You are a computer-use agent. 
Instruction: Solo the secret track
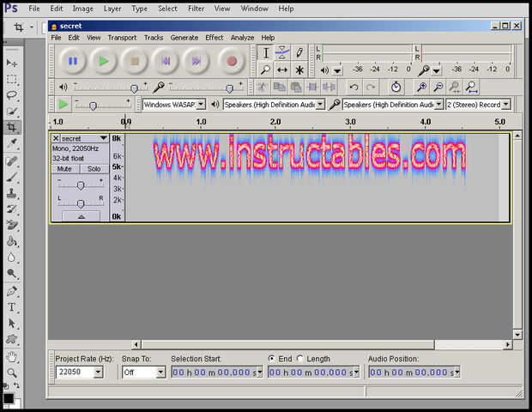point(94,169)
